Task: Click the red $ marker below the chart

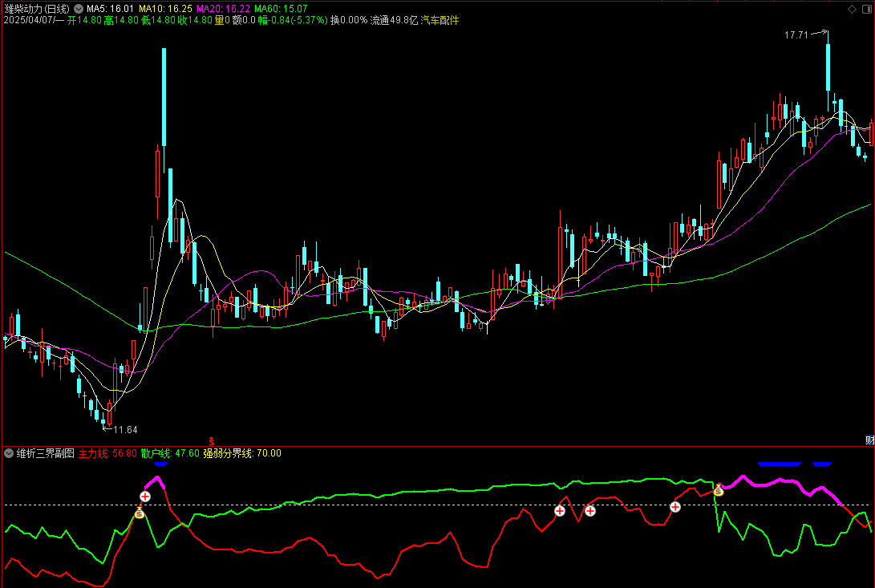Action: pos(212,442)
